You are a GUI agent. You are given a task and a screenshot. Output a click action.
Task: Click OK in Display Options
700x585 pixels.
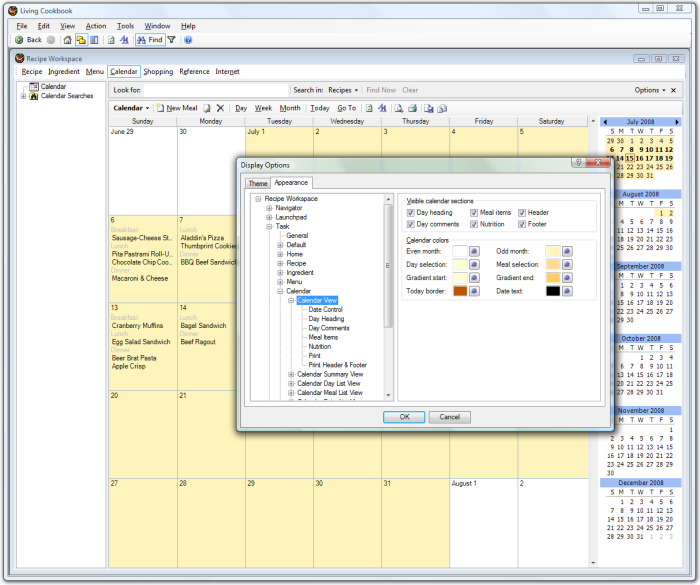click(404, 417)
